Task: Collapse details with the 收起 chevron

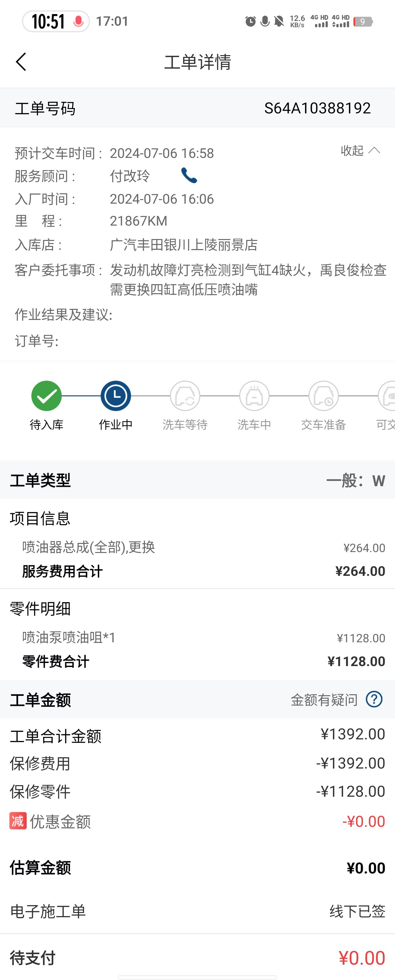Action: coord(374,150)
